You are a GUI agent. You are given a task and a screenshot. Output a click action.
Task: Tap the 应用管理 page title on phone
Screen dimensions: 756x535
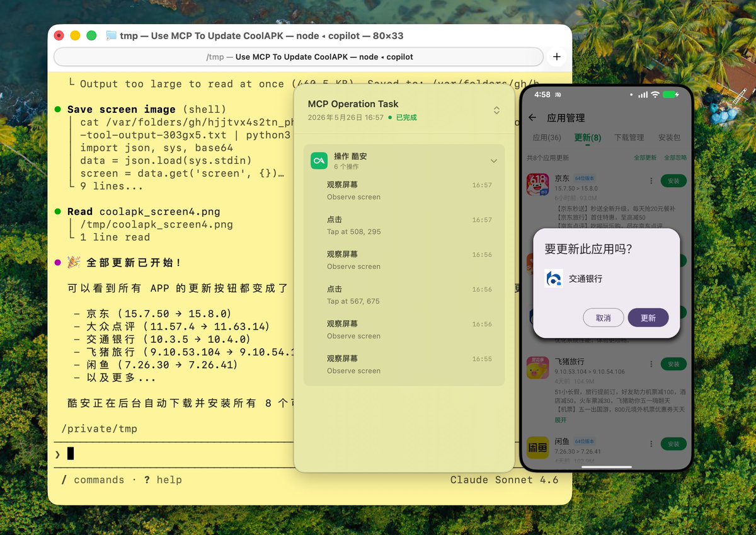566,118
